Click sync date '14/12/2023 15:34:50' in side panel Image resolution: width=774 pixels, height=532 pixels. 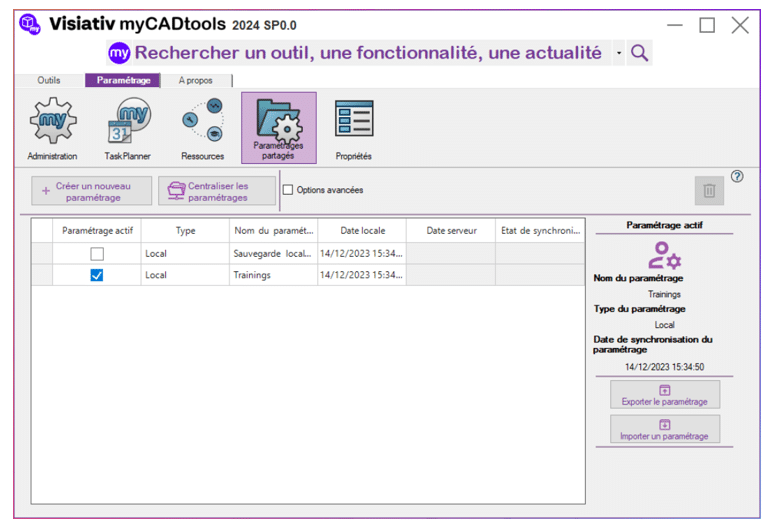tap(664, 367)
